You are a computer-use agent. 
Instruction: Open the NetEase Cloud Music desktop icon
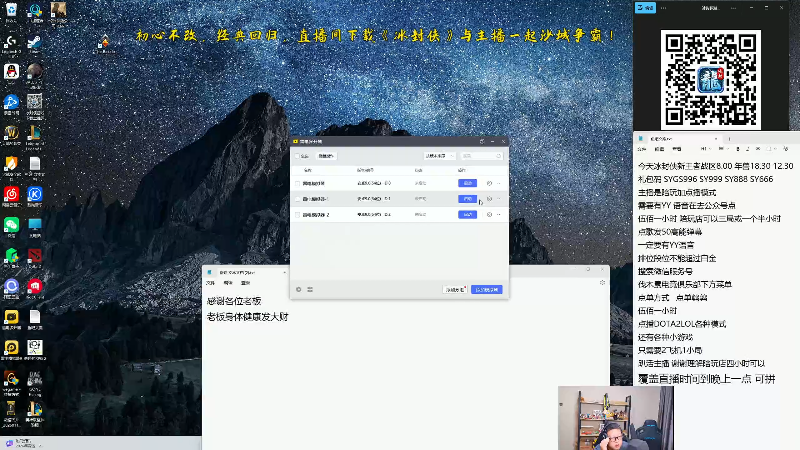(11, 194)
